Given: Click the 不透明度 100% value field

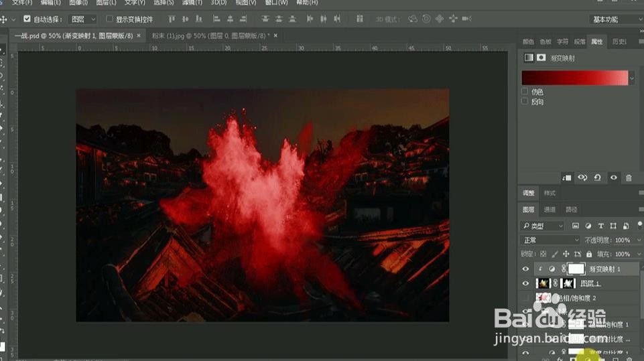Looking at the screenshot, I should point(623,240).
